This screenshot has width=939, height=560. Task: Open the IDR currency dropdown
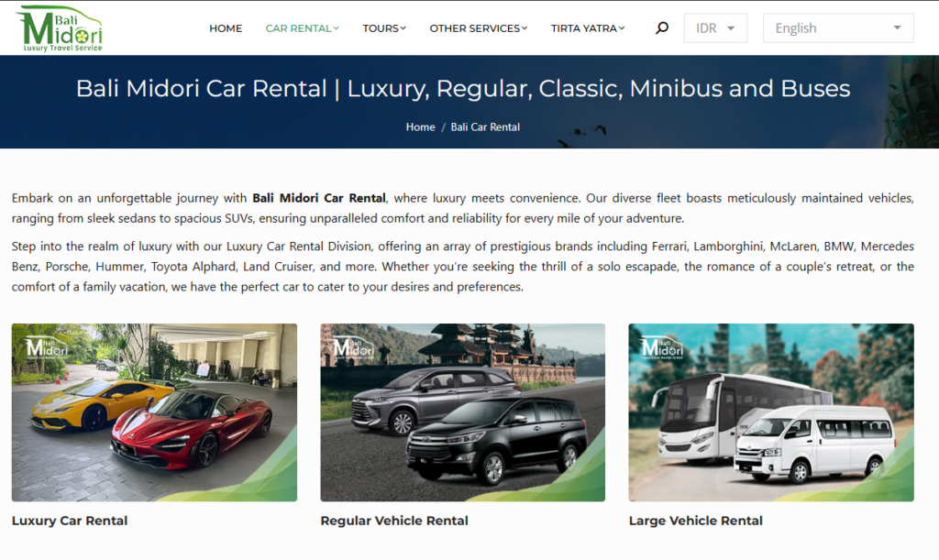coord(715,28)
